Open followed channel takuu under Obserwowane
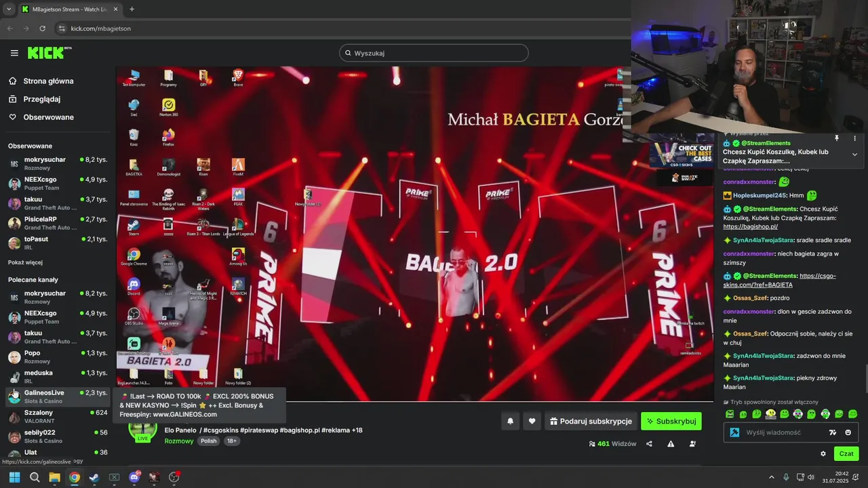The image size is (868, 488). pyautogui.click(x=57, y=203)
